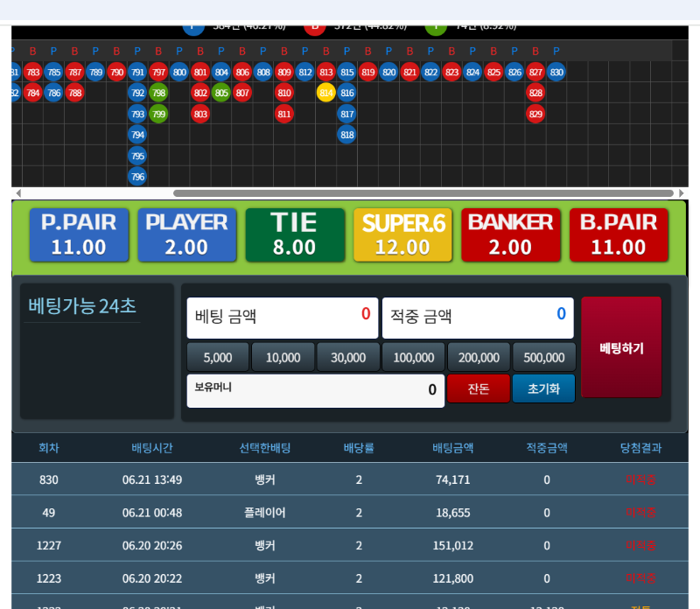
Task: Select the SUPER.6 12.00 bet
Action: 402,234
